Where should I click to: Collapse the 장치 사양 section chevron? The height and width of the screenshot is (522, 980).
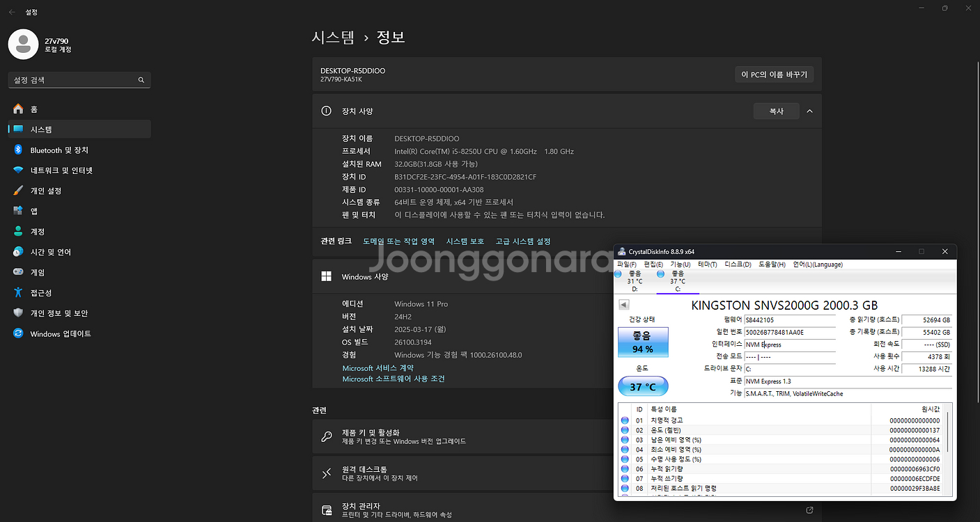click(x=809, y=110)
